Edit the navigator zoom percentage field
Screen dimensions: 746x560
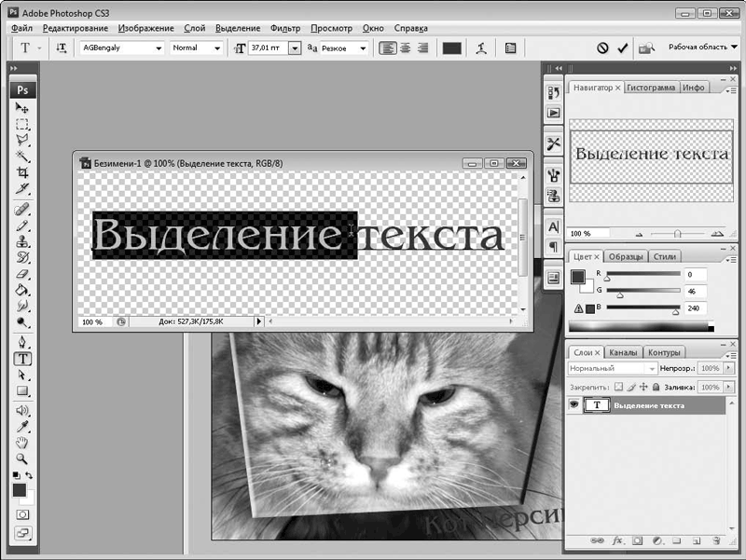click(x=589, y=234)
